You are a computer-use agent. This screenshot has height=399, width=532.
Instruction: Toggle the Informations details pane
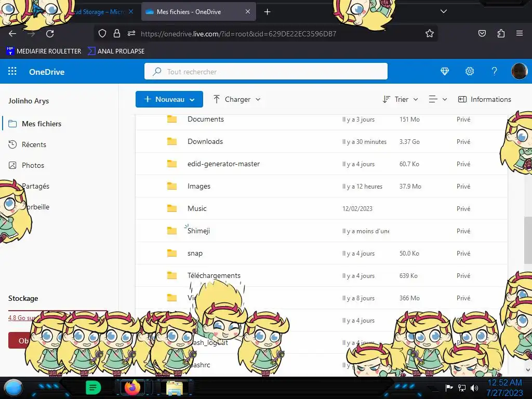coord(485,99)
